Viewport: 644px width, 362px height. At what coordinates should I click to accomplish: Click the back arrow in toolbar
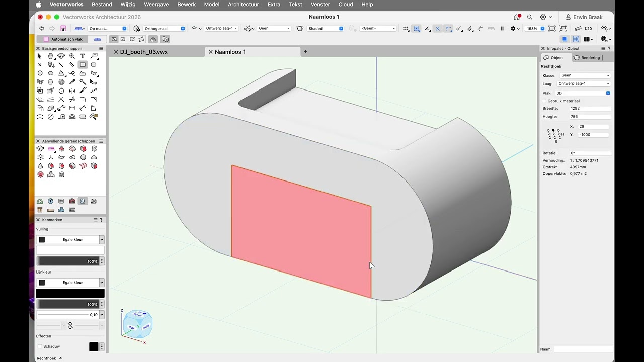pos(41,28)
